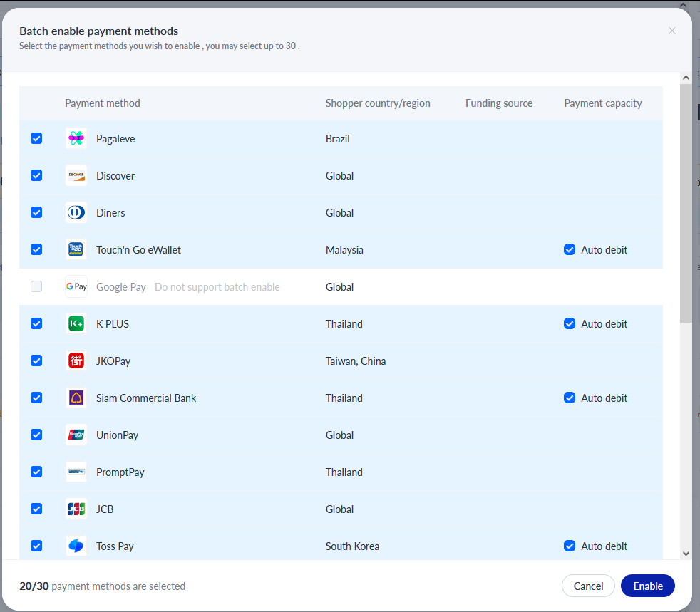Click the payment list scrollbar thumb

click(x=686, y=203)
